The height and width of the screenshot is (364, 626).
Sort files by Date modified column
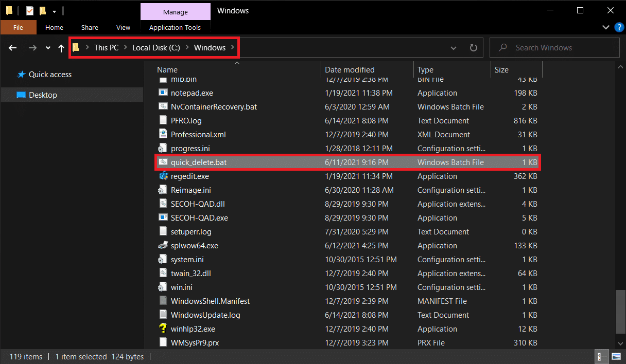coord(350,70)
